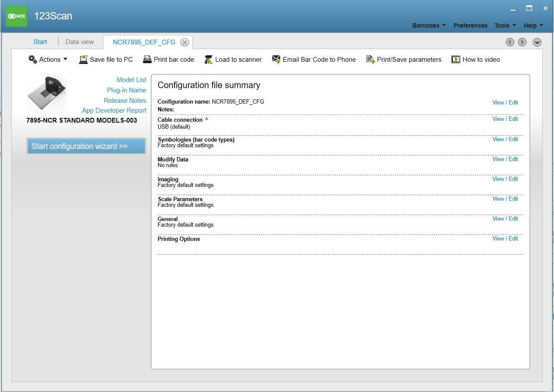The height and width of the screenshot is (392, 554).
Task: Click View / Edit for General
Action: [x=505, y=218]
